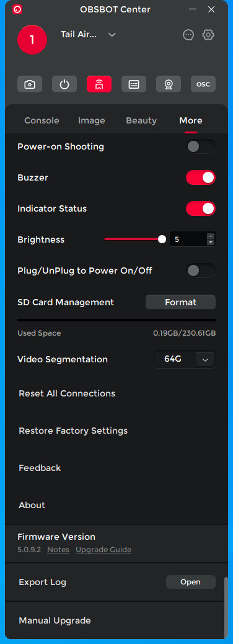Click the vertical scrollbar thumb

(226, 607)
